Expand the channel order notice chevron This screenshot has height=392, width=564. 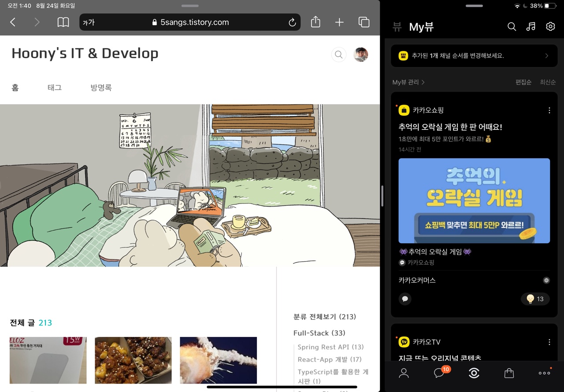[547, 56]
